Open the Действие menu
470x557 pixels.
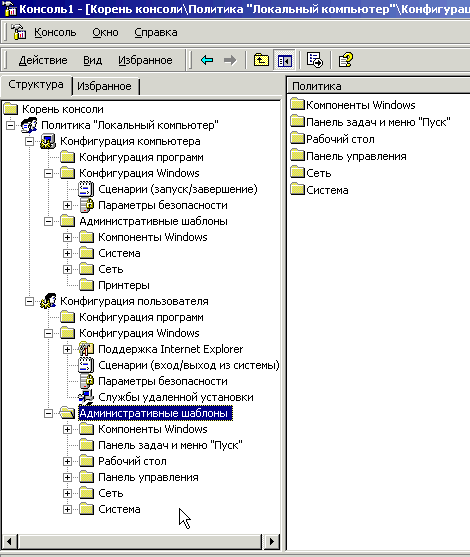pyautogui.click(x=43, y=60)
